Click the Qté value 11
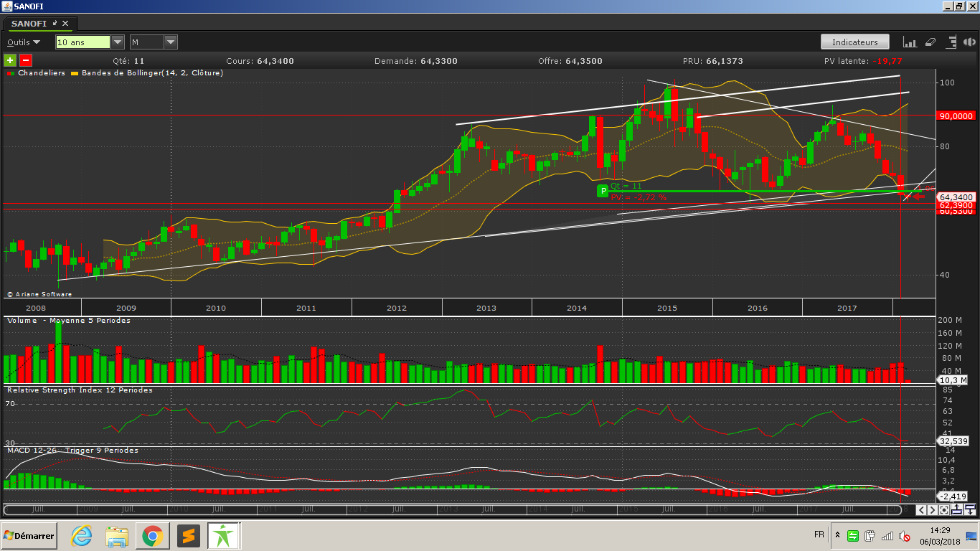The image size is (980, 551). pos(139,61)
